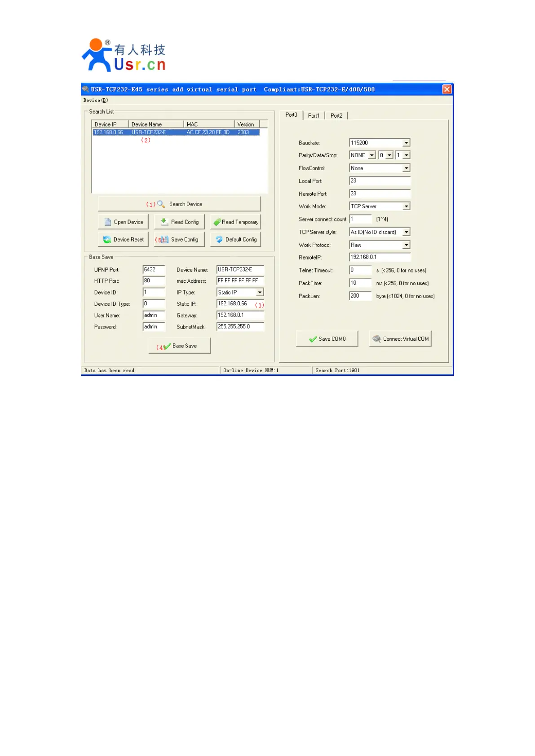
Task: Click the Connect Virtual COM button label
Action: pos(406,339)
